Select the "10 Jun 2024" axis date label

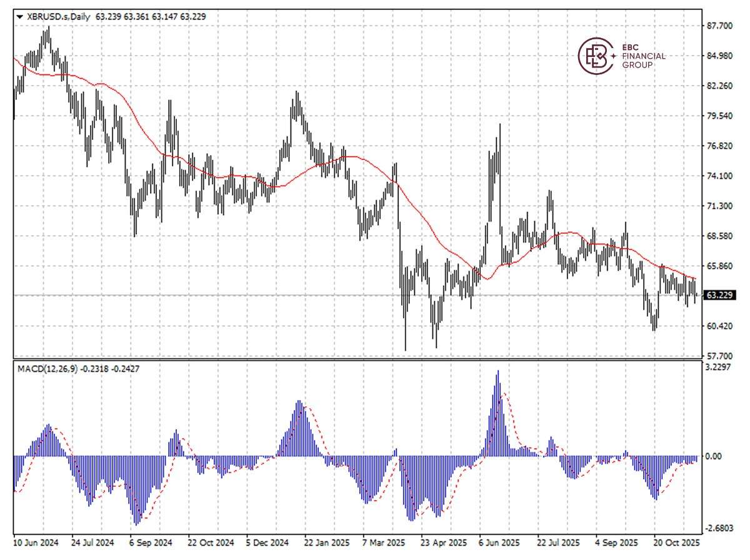point(35,543)
